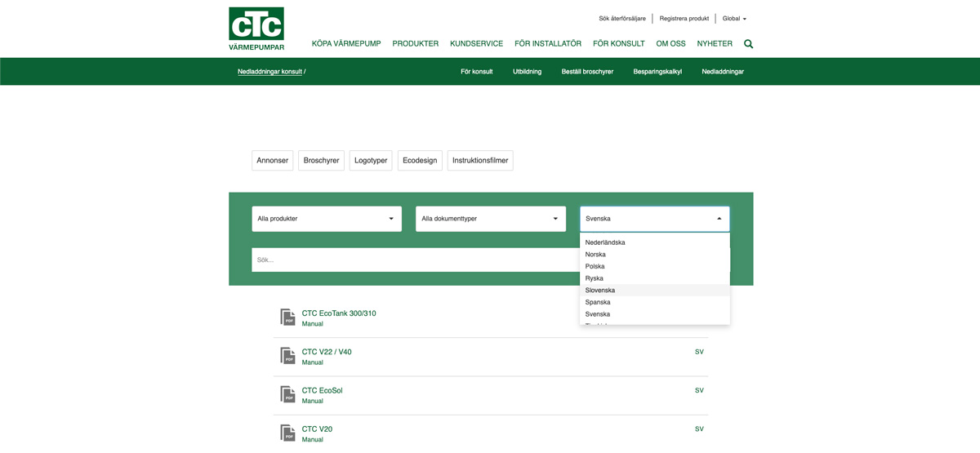Open FÖR KONSULT main menu
Screen dimensions: 980x453
point(619,44)
